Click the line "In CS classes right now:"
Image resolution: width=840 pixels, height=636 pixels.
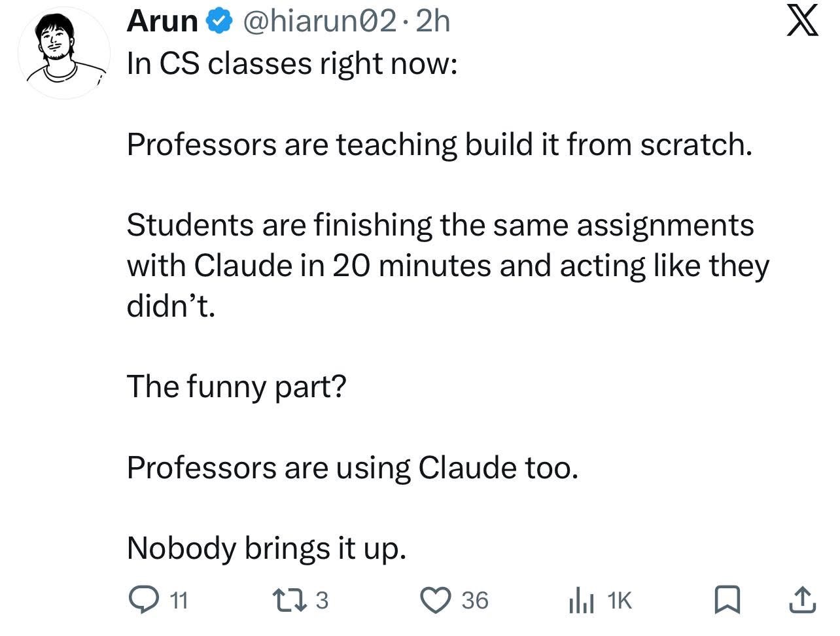(292, 64)
